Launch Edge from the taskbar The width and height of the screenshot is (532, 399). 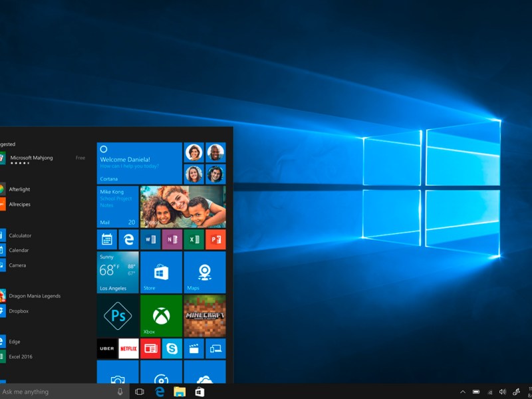[x=160, y=392]
